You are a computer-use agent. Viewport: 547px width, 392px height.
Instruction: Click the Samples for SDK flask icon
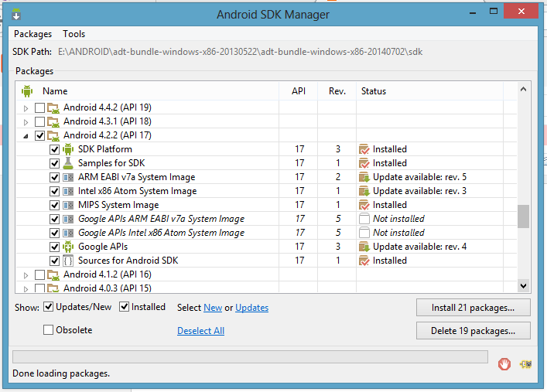coord(68,163)
